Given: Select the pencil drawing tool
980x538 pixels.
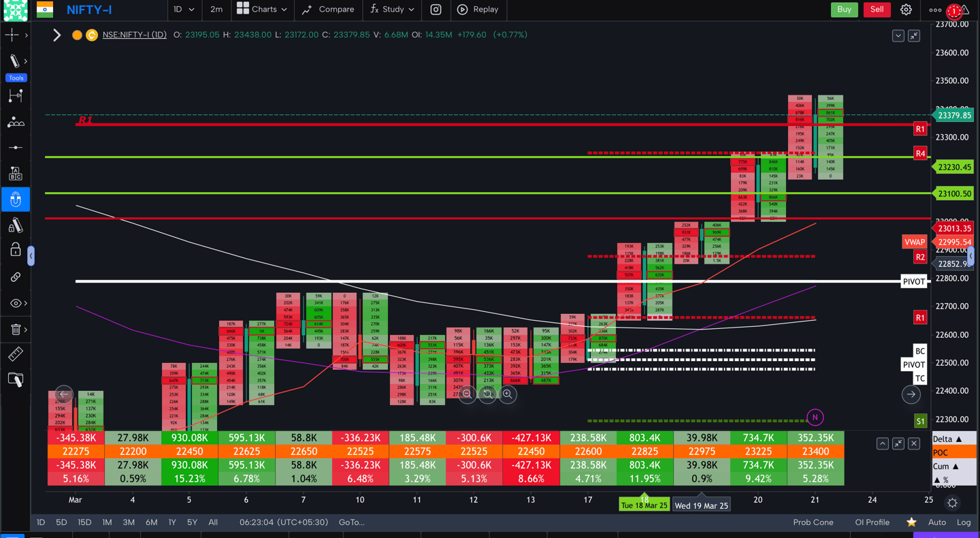Looking at the screenshot, I should [x=14, y=61].
